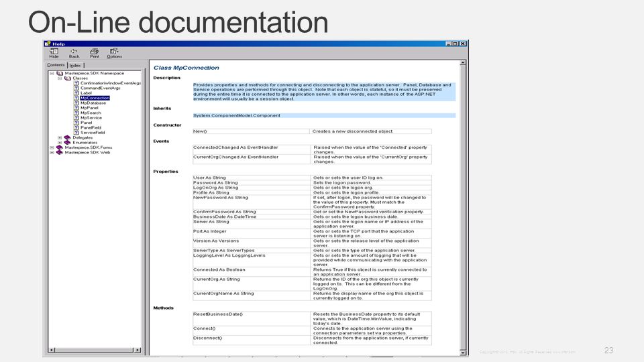Maximize the Help window
This screenshot has width=644, height=362.
click(455, 44)
